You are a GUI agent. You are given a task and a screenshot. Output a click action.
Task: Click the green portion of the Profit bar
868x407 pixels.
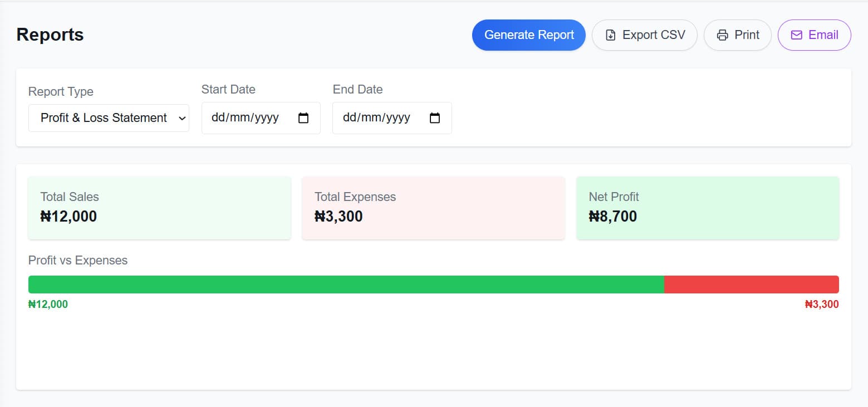[x=345, y=284]
